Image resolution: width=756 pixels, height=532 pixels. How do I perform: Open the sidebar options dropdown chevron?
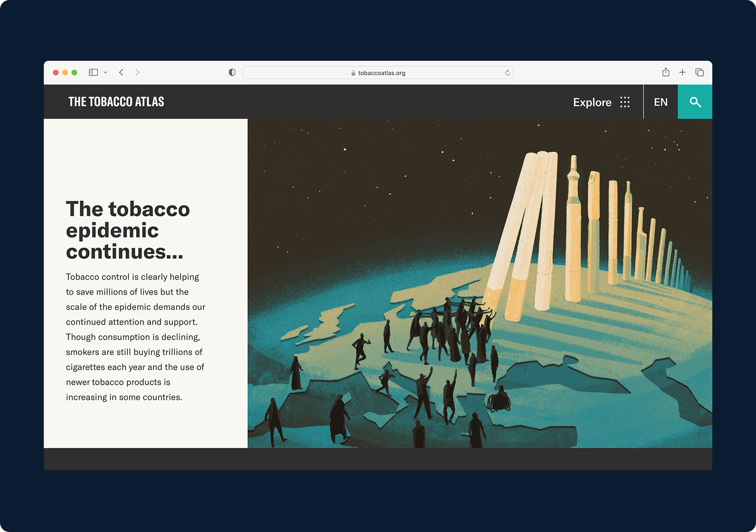point(105,73)
